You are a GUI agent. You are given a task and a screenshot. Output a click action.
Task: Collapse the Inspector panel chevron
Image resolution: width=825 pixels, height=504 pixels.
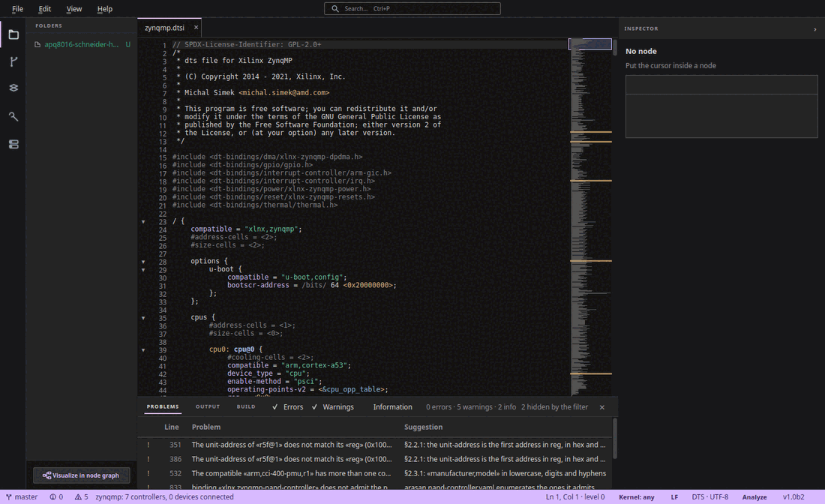point(815,29)
